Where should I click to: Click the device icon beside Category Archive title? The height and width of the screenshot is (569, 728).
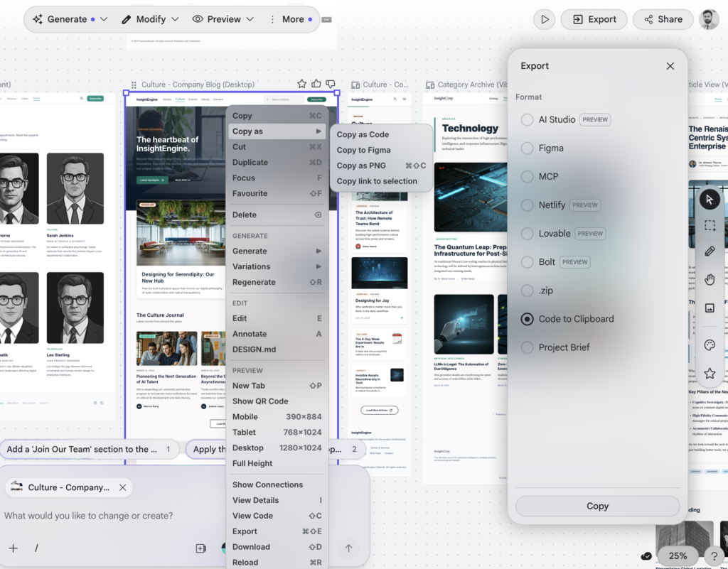coord(430,85)
